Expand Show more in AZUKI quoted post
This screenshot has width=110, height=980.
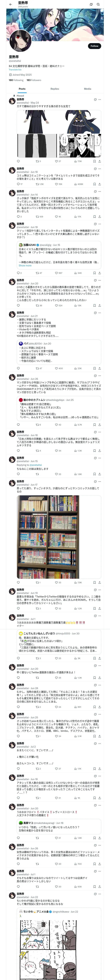tap(25, 266)
